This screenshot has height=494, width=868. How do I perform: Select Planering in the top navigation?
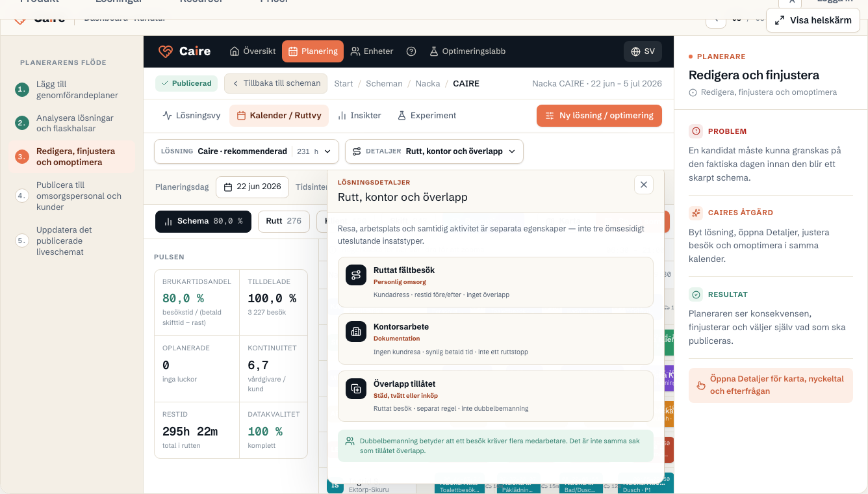[313, 51]
